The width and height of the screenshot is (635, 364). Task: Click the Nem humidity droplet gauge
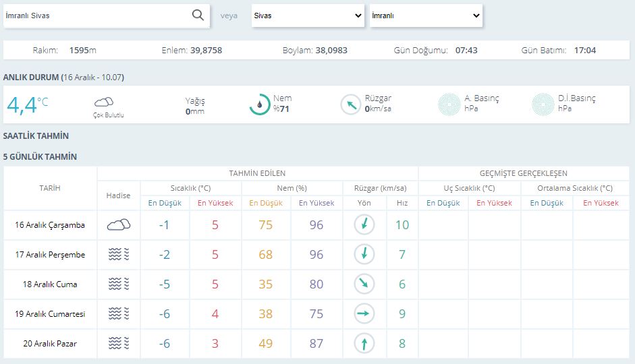(260, 104)
